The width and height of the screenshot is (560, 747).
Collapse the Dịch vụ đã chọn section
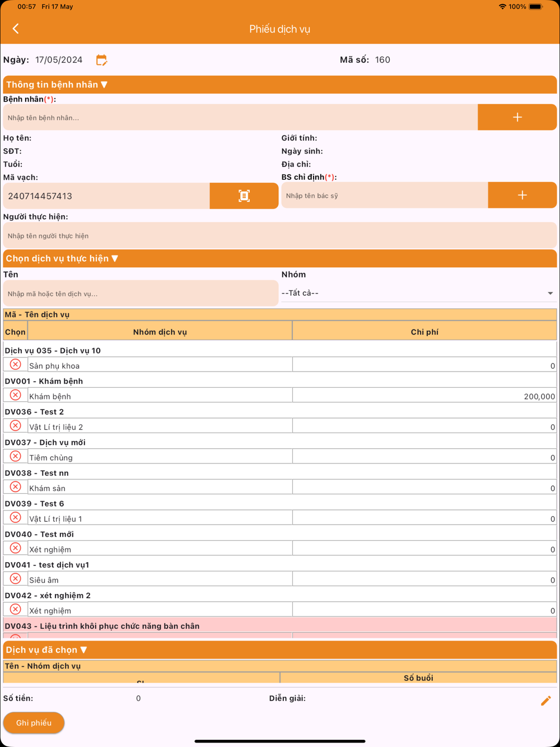(x=280, y=649)
